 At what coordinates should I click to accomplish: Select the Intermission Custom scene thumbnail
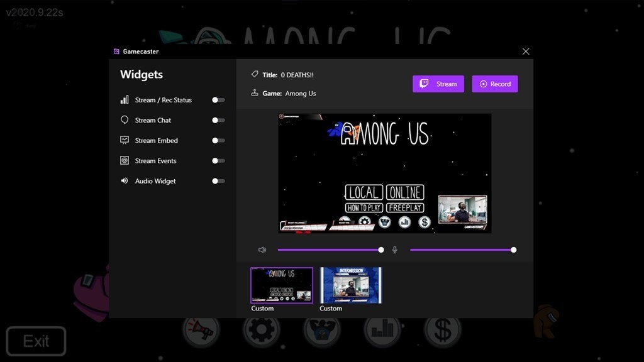[350, 285]
